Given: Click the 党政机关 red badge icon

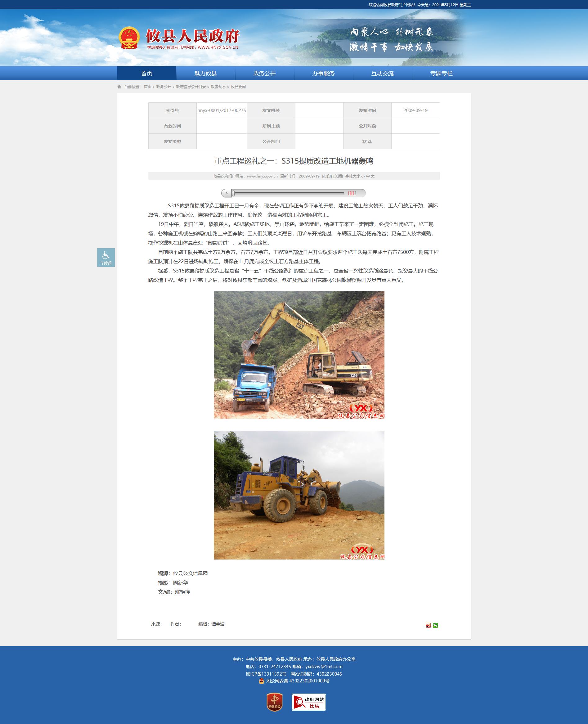Looking at the screenshot, I should pos(274,702).
